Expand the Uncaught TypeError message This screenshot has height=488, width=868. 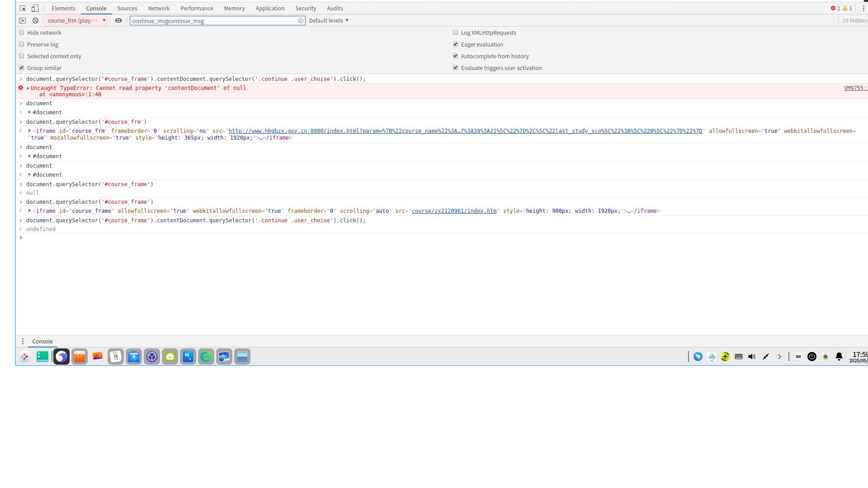[x=28, y=88]
